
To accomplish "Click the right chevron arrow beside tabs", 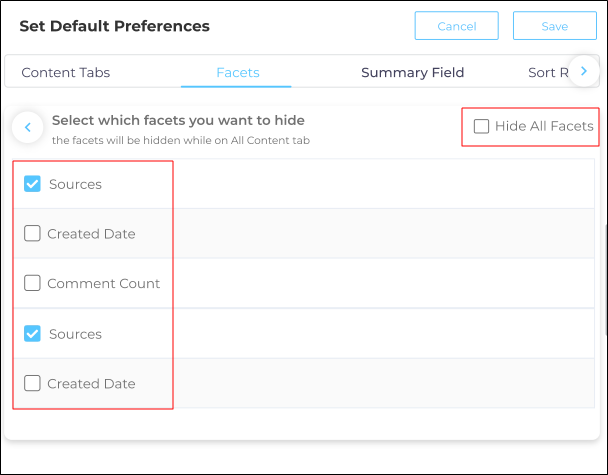I will click(583, 71).
